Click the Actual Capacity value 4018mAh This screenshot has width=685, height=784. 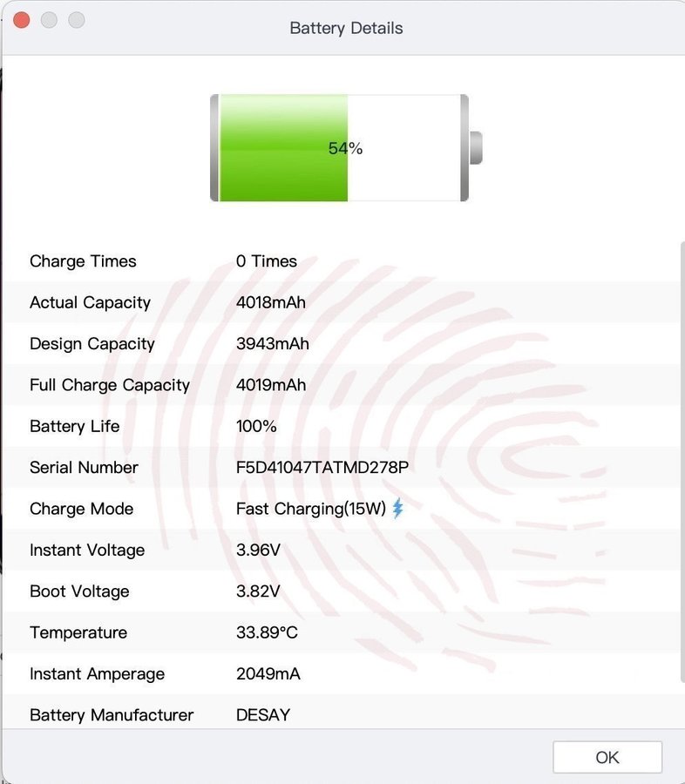click(x=271, y=303)
